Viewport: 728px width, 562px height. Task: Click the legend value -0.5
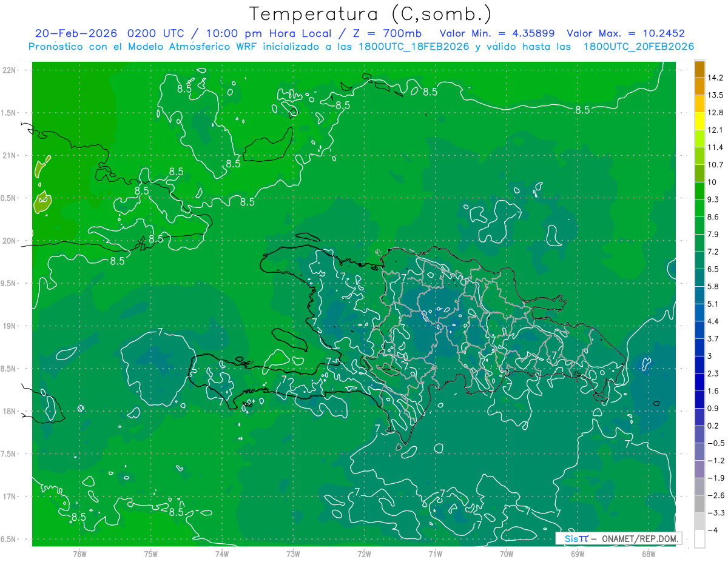(715, 443)
